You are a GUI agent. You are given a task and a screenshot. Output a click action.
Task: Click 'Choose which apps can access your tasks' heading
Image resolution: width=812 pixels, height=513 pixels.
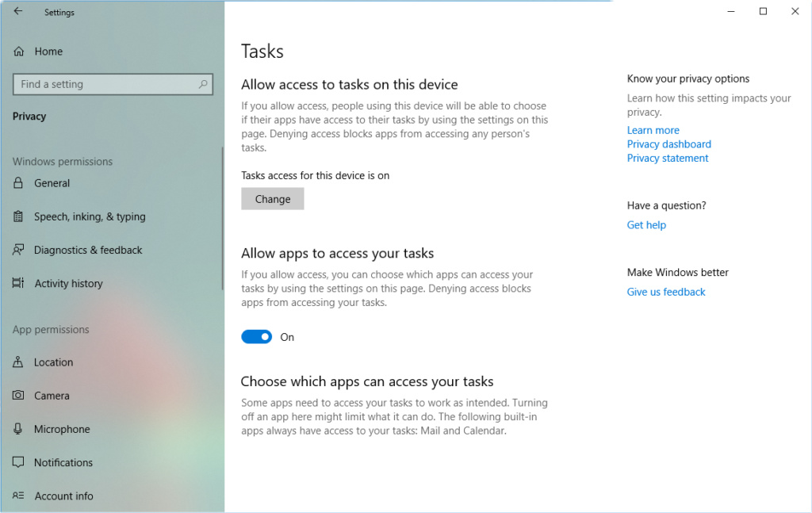pos(367,381)
